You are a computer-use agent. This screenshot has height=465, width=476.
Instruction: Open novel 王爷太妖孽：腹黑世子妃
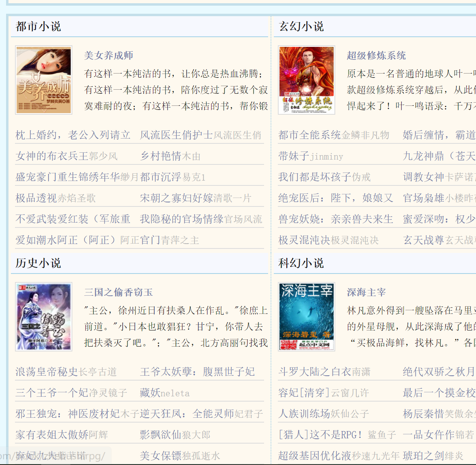click(197, 372)
